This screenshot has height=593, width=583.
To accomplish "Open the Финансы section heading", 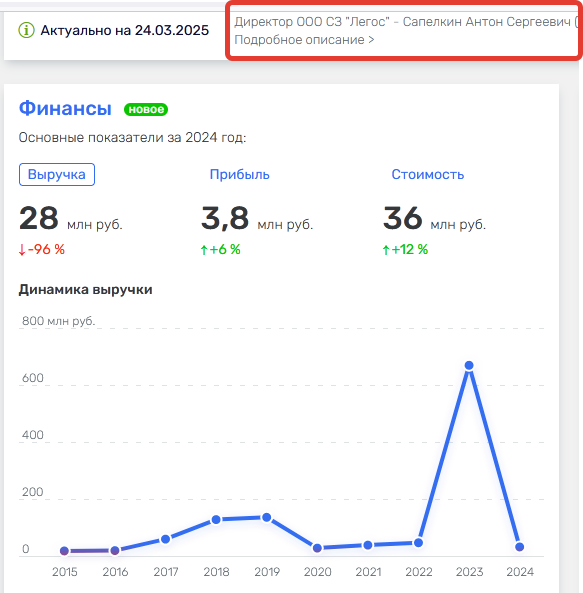I will (x=65, y=108).
